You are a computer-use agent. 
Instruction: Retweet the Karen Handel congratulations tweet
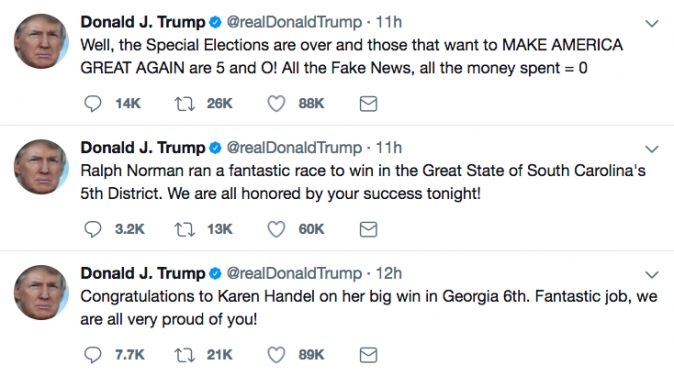point(184,355)
